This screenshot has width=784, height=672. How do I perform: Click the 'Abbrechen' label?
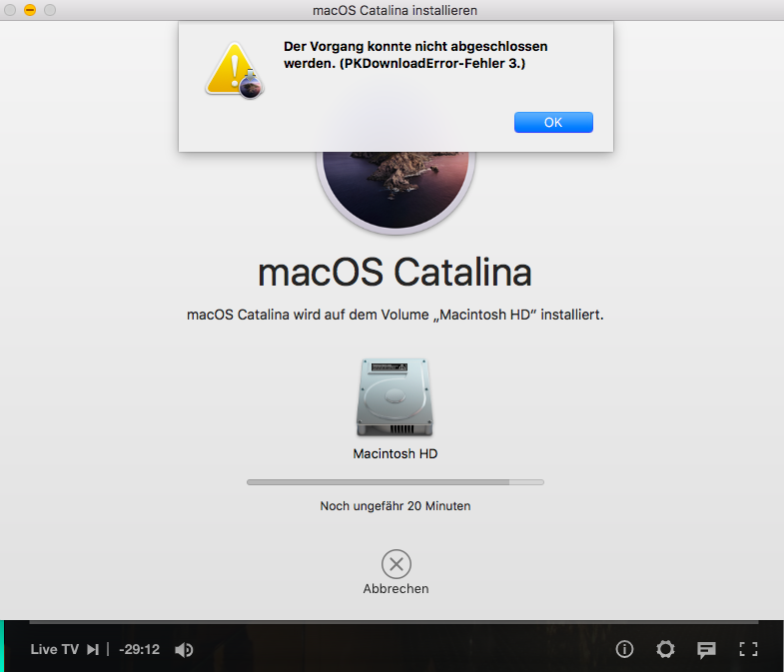396,589
